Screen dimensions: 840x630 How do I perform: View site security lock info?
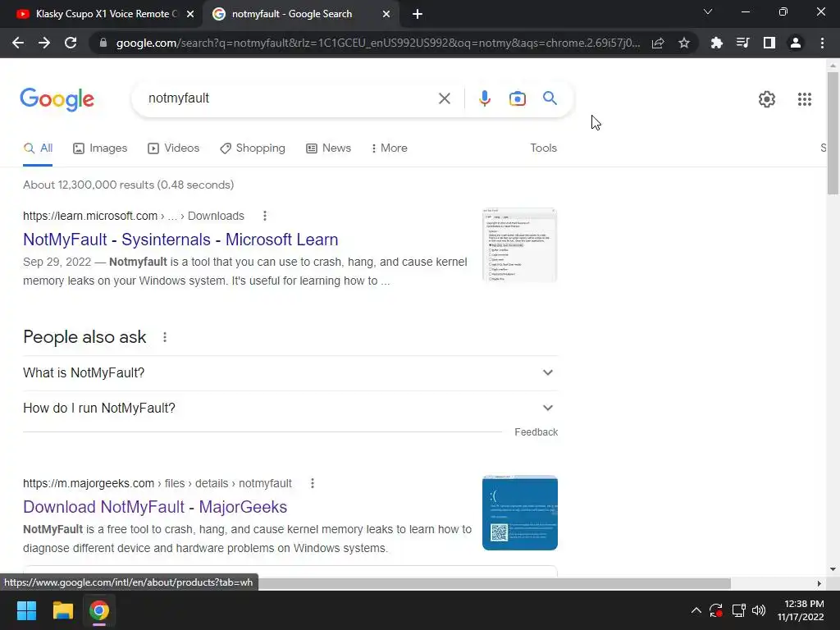[103, 43]
